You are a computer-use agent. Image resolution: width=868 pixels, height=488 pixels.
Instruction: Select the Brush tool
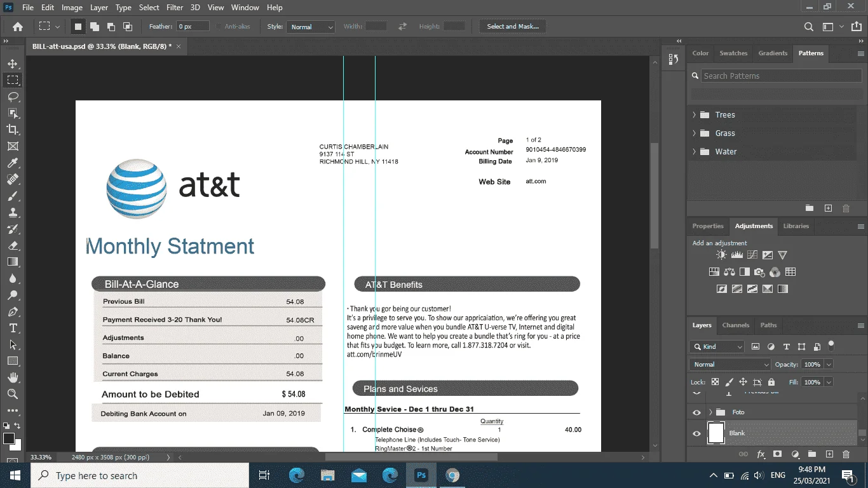13,196
